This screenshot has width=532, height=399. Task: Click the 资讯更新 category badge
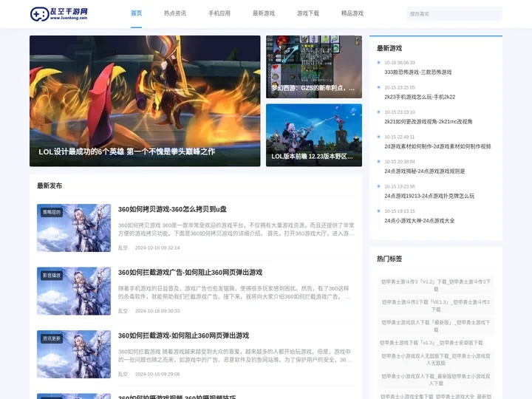click(x=52, y=338)
